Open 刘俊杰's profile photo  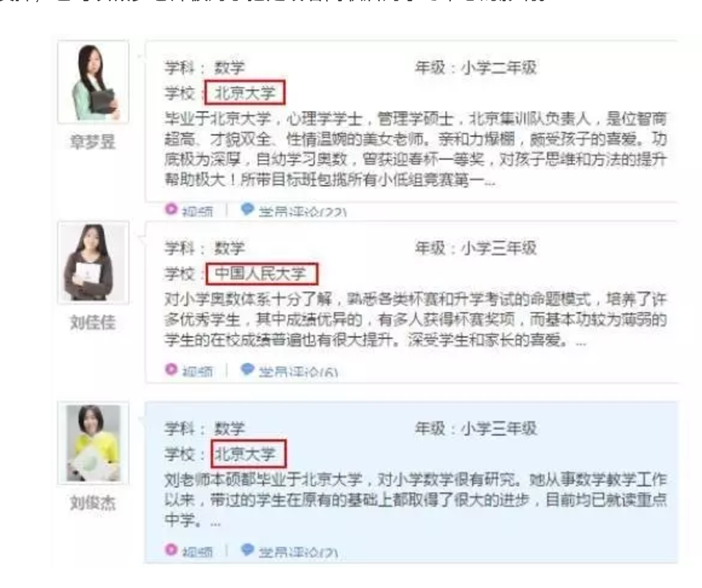tap(93, 443)
